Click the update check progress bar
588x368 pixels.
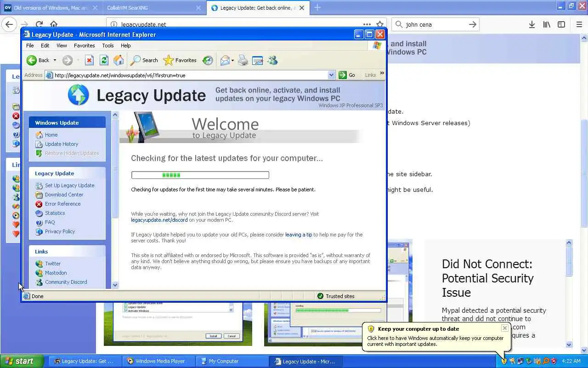click(x=200, y=175)
